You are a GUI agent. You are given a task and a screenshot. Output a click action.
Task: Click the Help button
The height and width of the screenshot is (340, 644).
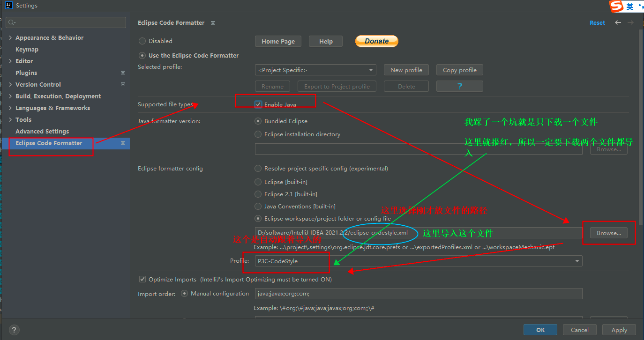(x=326, y=41)
